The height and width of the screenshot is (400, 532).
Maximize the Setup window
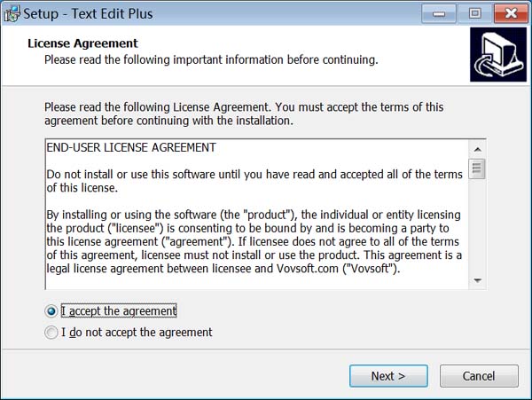(473, 13)
